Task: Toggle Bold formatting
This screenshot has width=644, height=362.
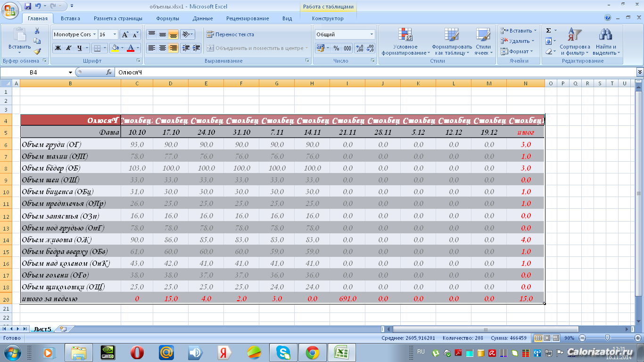Action: (58, 48)
